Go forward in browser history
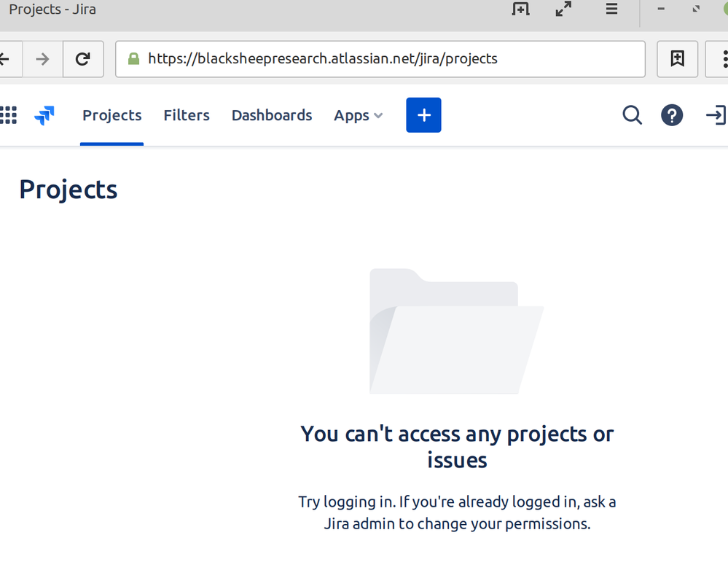Image resolution: width=728 pixels, height=581 pixels. (43, 59)
